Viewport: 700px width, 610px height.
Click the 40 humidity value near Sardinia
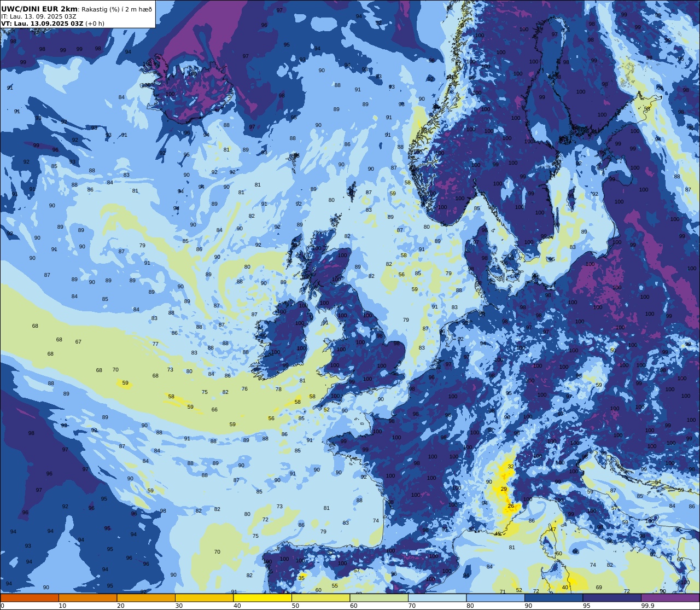click(x=565, y=587)
